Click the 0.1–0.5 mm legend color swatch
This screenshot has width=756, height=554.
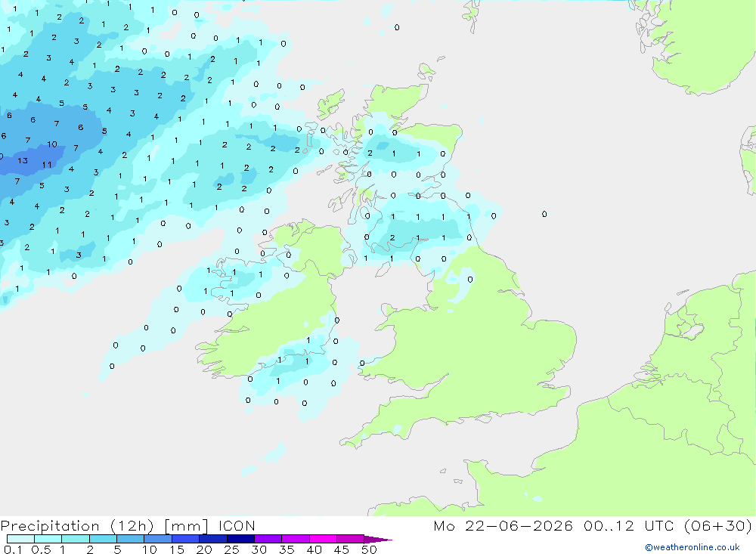click(x=20, y=539)
